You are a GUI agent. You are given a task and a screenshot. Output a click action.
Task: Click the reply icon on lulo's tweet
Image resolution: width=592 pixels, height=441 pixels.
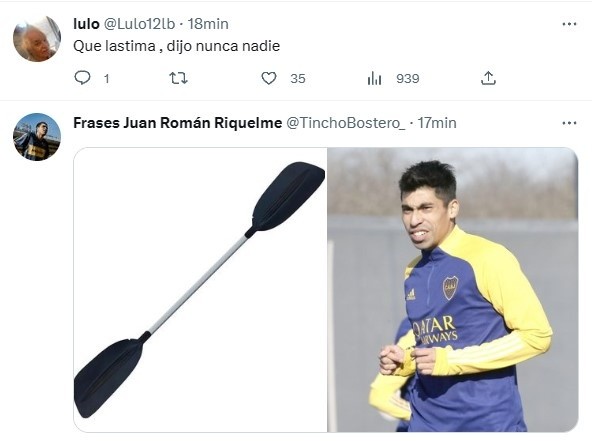click(82, 78)
